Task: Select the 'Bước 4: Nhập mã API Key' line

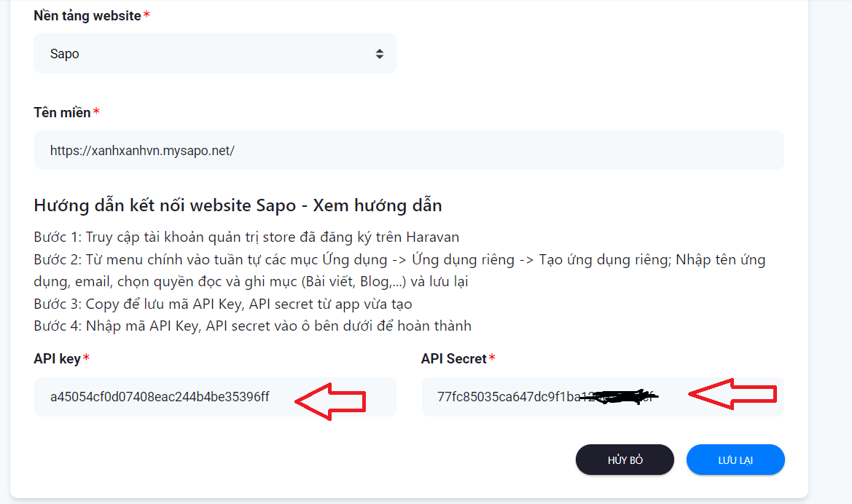Action: click(x=253, y=326)
